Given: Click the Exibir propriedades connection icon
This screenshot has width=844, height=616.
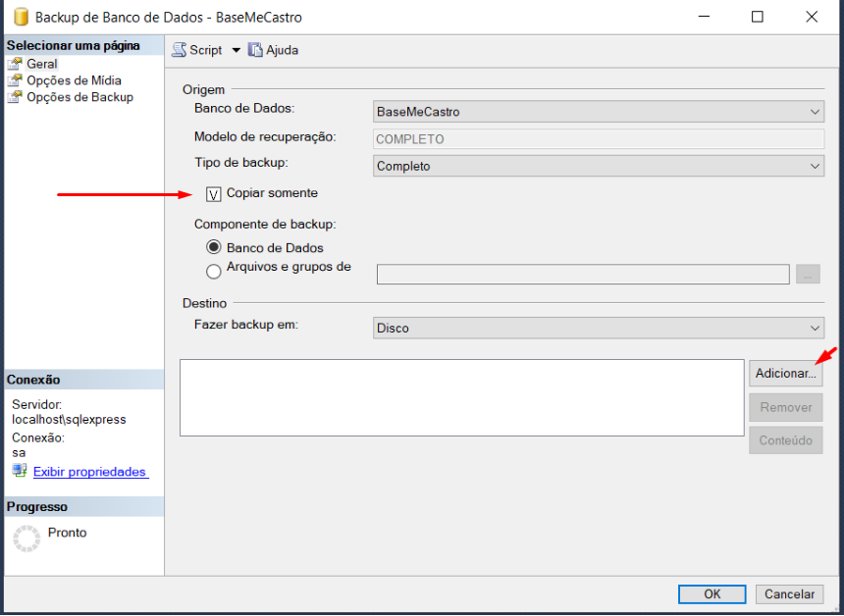Looking at the screenshot, I should click(x=20, y=471).
